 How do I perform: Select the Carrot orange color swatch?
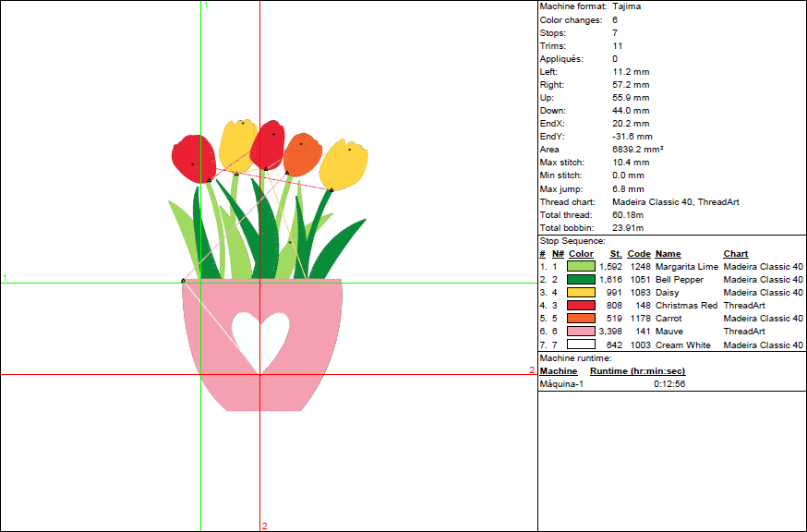[581, 319]
